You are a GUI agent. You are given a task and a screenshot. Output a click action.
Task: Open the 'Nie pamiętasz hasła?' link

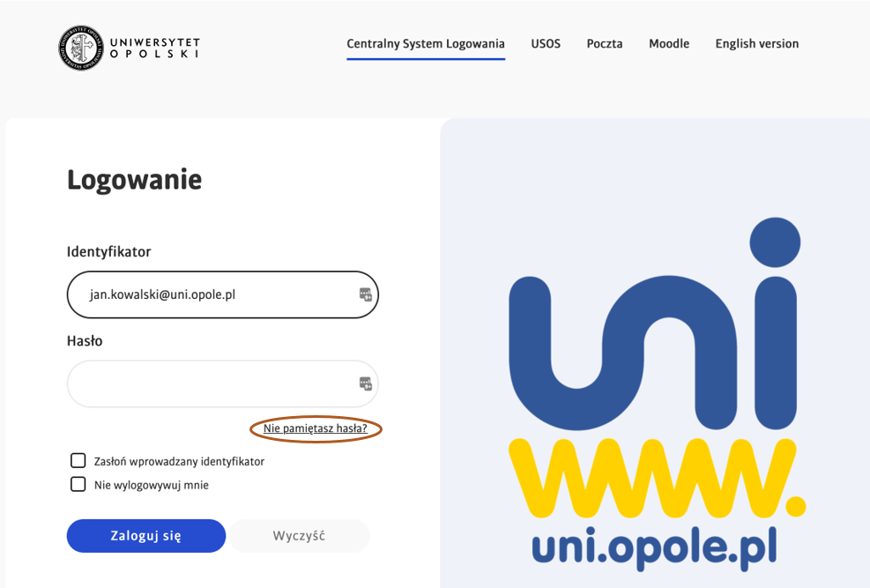coord(316,428)
